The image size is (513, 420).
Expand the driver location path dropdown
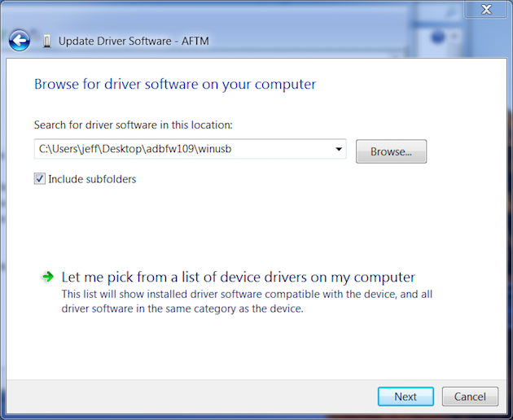pyautogui.click(x=339, y=149)
